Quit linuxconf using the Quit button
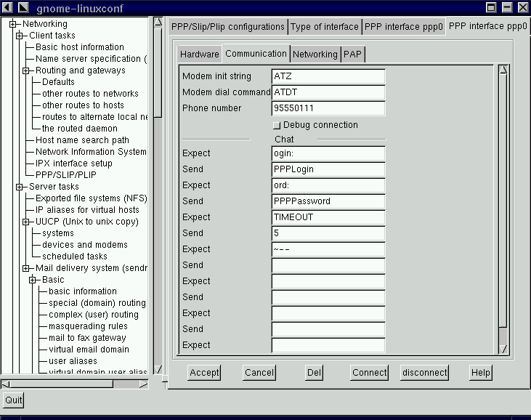 point(13,400)
